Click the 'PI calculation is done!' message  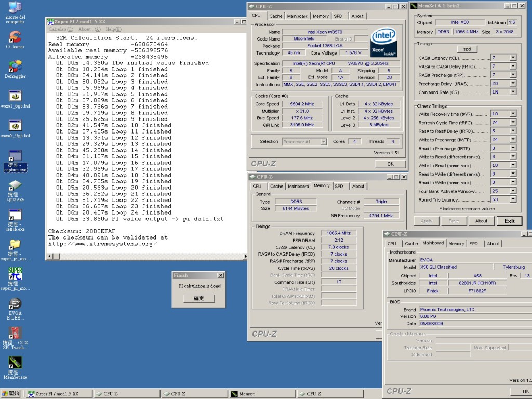(200, 286)
